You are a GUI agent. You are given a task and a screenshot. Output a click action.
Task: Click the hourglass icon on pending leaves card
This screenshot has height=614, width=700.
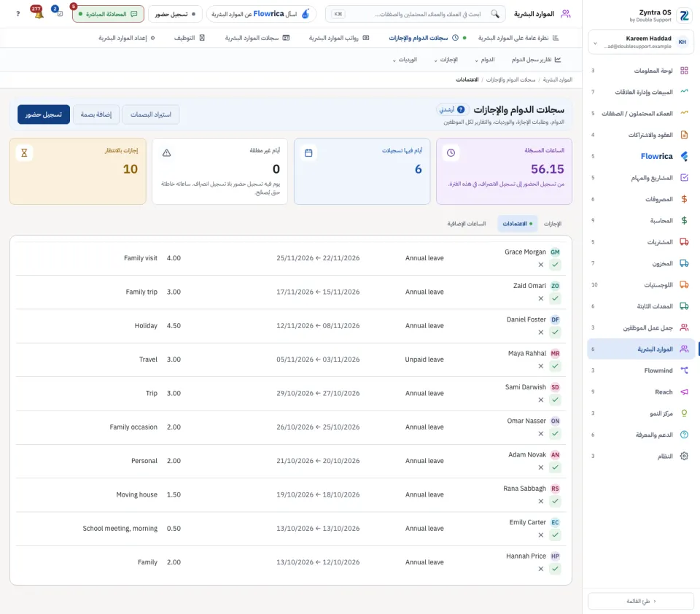click(24, 152)
